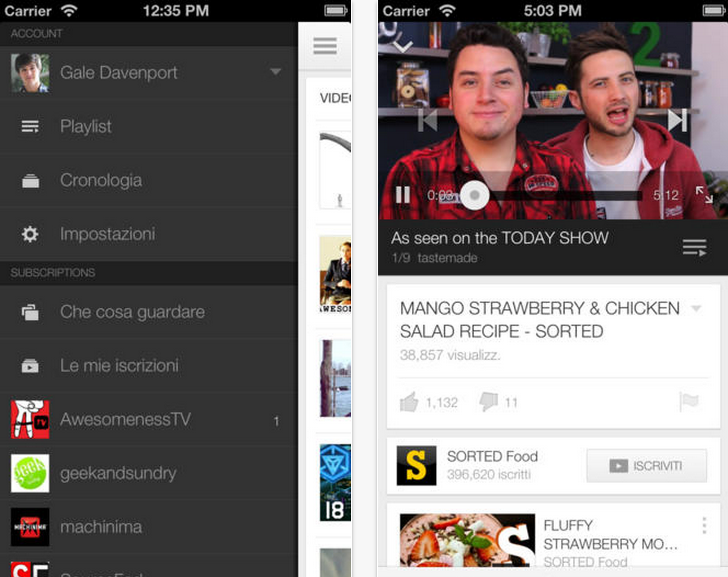Screen dimensions: 728x577
Task: Tap the MANGO STRAWBERRY & CHICKEN video title
Action: tap(540, 320)
